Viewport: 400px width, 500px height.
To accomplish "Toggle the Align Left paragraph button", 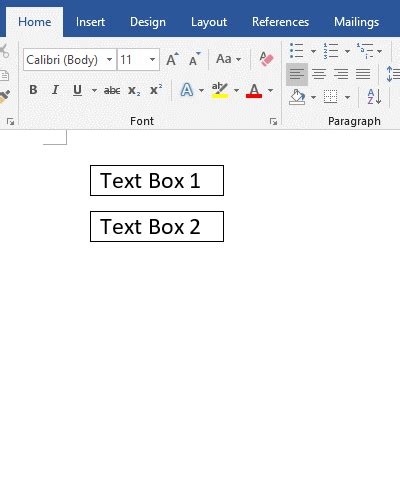I will pos(297,74).
